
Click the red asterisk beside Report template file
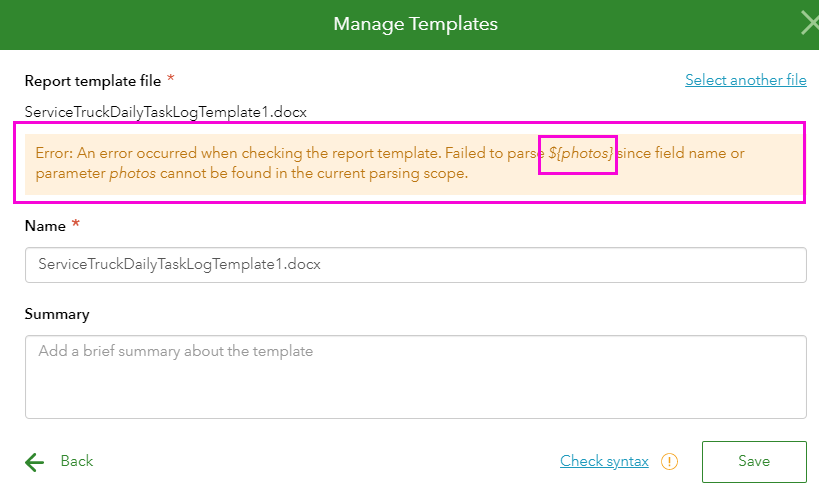[x=171, y=79]
